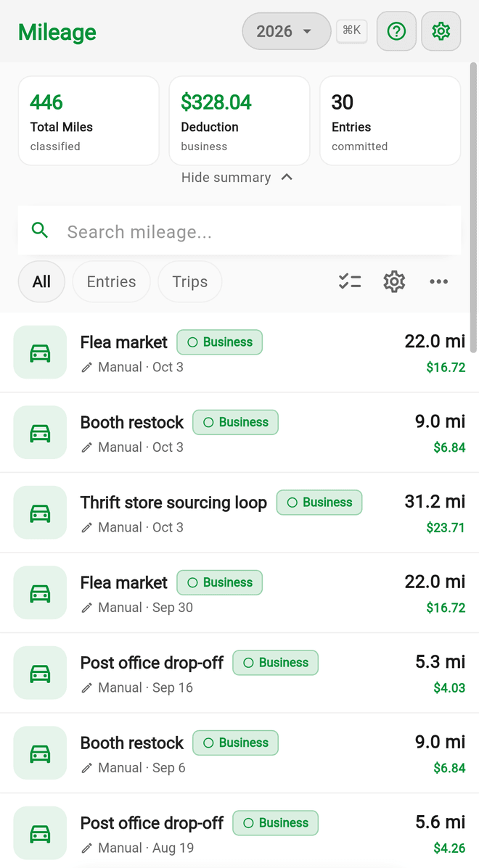The height and width of the screenshot is (868, 479).
Task: Click the search magnifier icon
Action: click(40, 231)
